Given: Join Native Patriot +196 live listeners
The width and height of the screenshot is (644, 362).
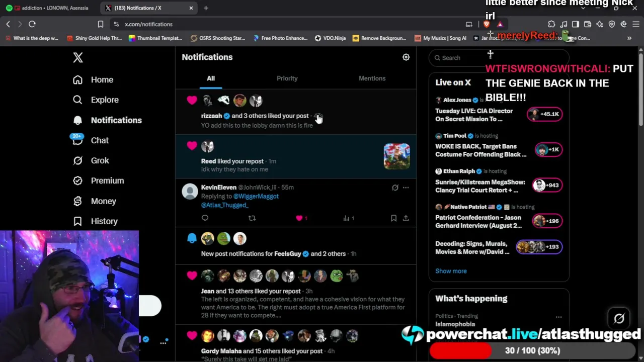Looking at the screenshot, I should point(547,221).
